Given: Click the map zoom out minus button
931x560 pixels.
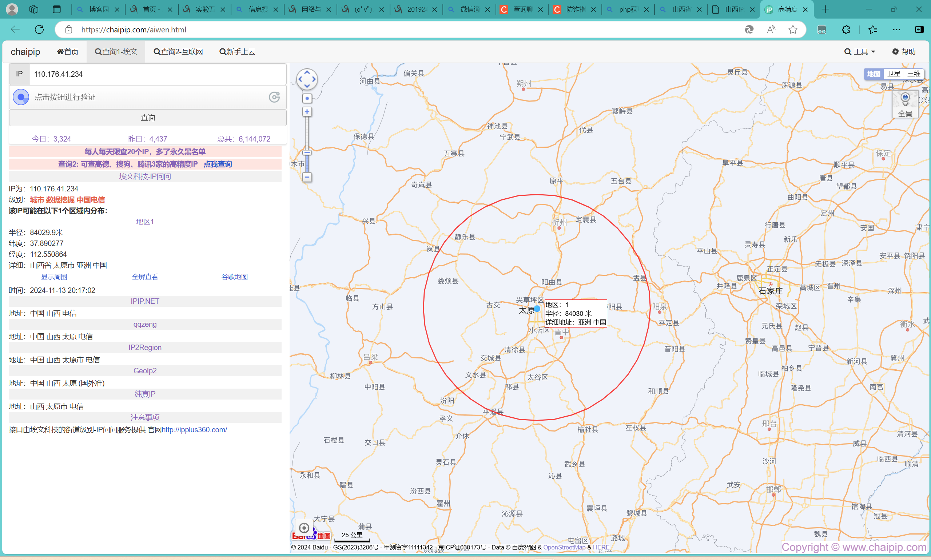Looking at the screenshot, I should click(307, 177).
